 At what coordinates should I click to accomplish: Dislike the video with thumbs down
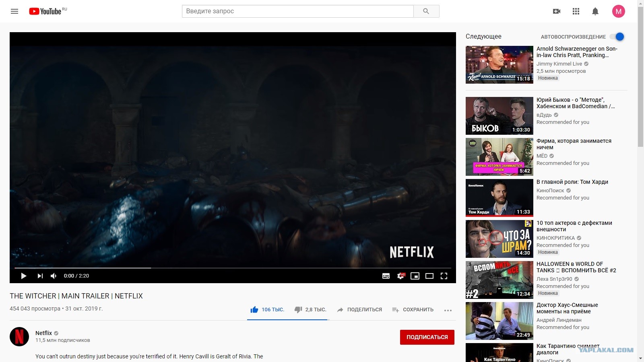click(310, 310)
